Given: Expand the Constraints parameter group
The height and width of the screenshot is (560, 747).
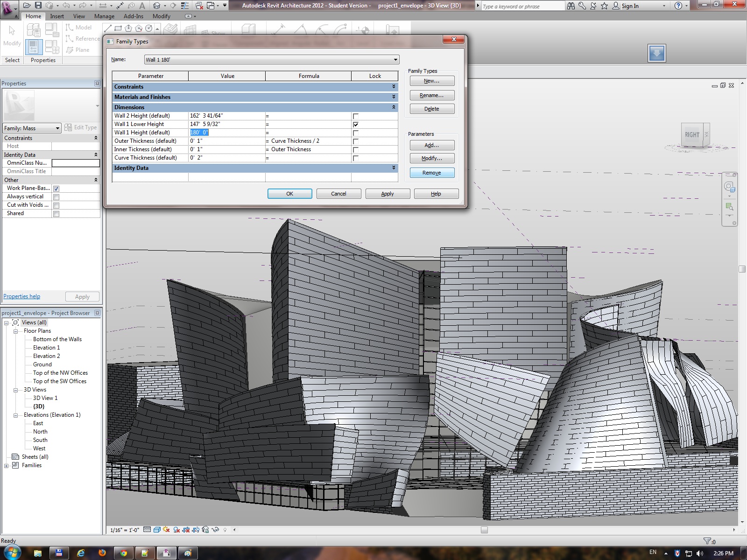Looking at the screenshot, I should coord(394,87).
